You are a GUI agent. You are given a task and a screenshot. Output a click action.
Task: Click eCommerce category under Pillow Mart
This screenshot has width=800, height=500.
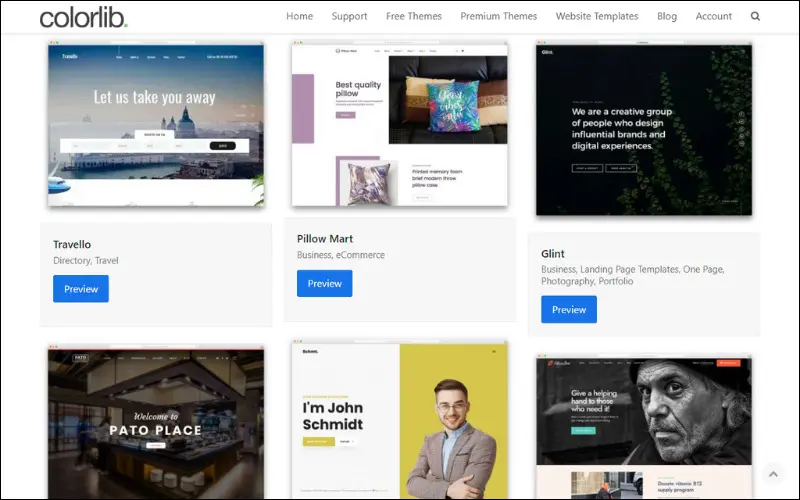[x=360, y=255]
